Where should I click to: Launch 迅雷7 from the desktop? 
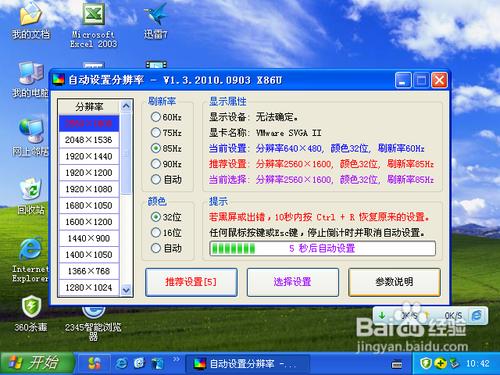[x=156, y=20]
